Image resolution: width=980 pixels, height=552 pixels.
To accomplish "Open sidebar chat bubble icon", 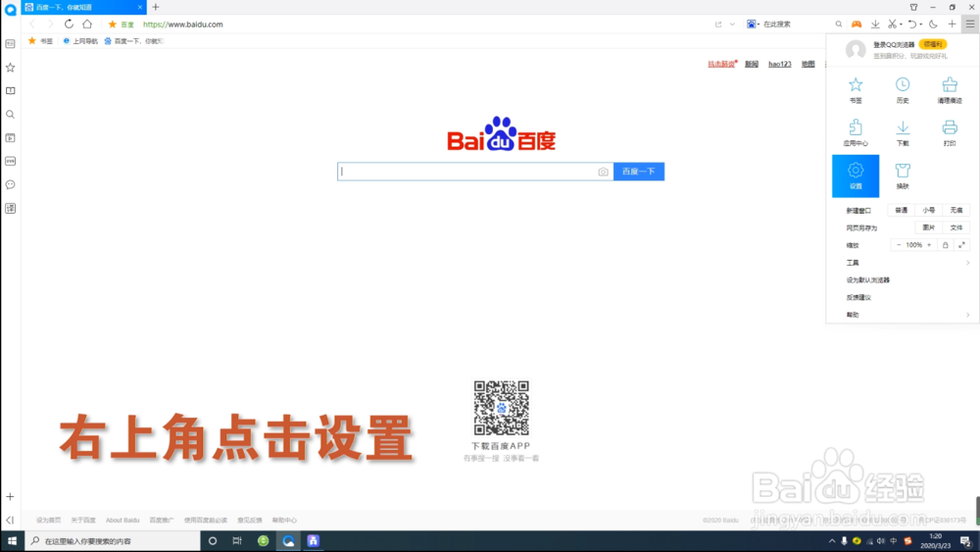I will click(10, 184).
